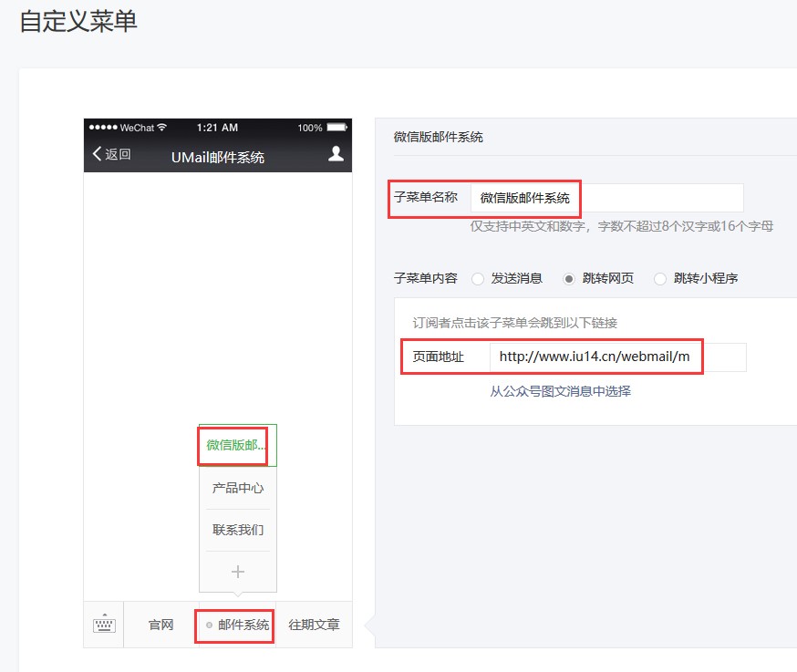The image size is (797, 672).
Task: Click the 从公众号图文消息中选择 link
Action: point(560,391)
